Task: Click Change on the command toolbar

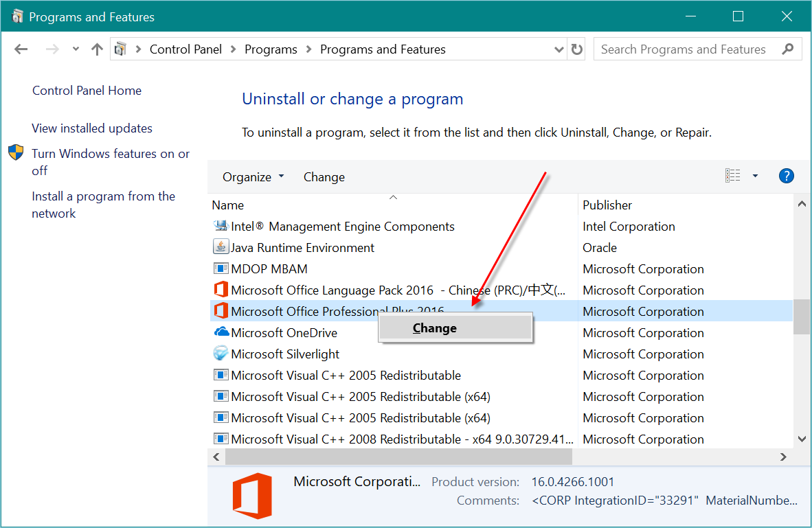Action: (x=324, y=176)
